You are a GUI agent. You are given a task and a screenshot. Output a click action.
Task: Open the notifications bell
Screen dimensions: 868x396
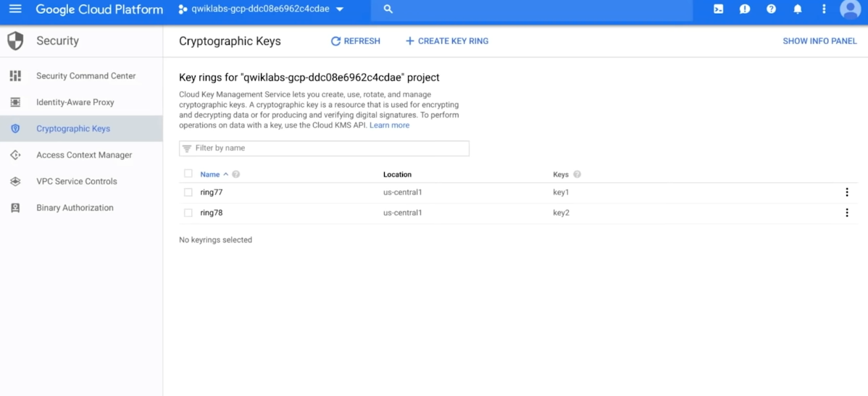click(798, 9)
